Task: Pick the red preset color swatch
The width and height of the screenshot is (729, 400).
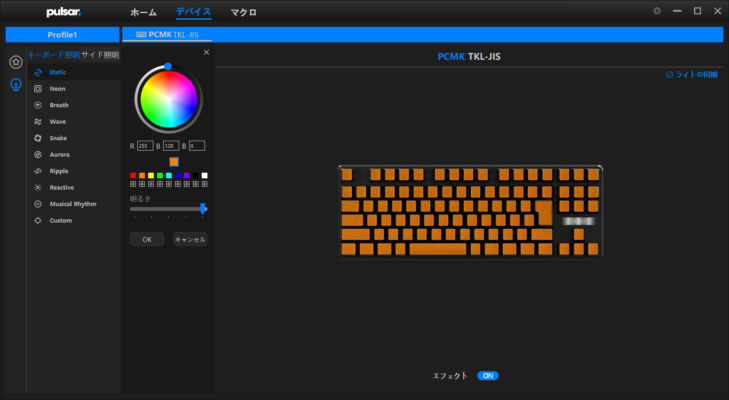Action: pyautogui.click(x=133, y=175)
